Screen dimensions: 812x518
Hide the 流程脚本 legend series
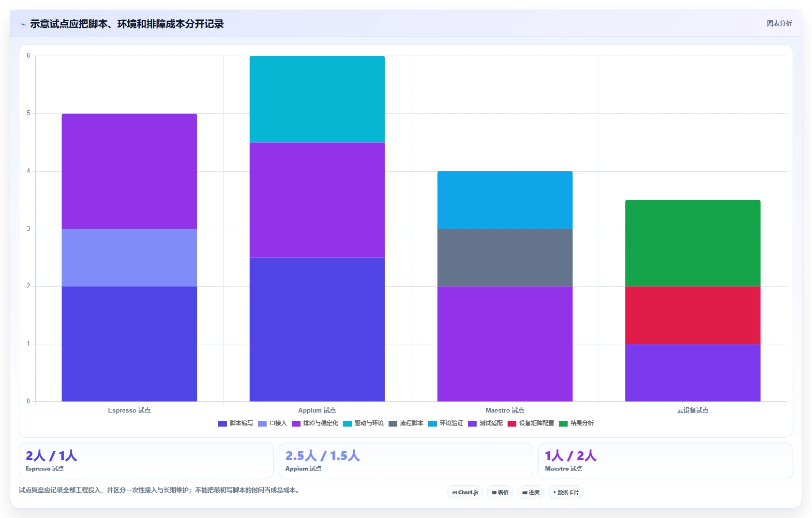click(x=406, y=423)
